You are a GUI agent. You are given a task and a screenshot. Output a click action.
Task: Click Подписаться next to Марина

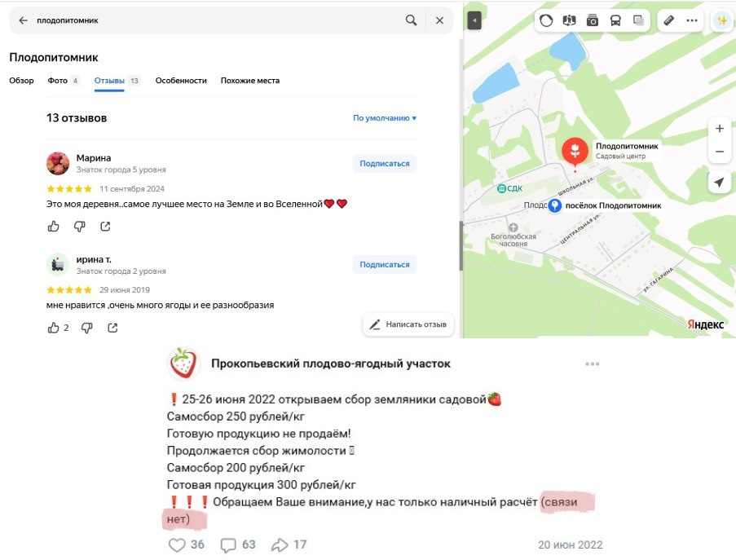385,163
